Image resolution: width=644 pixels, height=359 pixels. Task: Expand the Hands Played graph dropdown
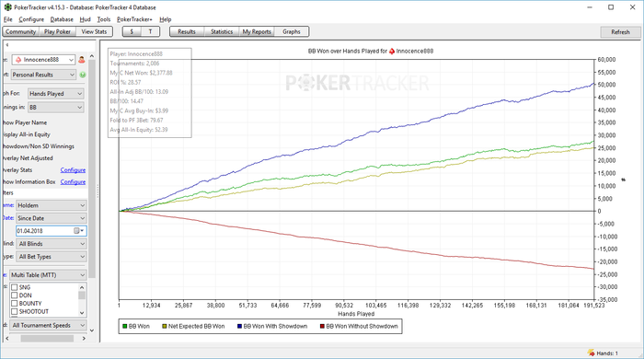pos(56,94)
